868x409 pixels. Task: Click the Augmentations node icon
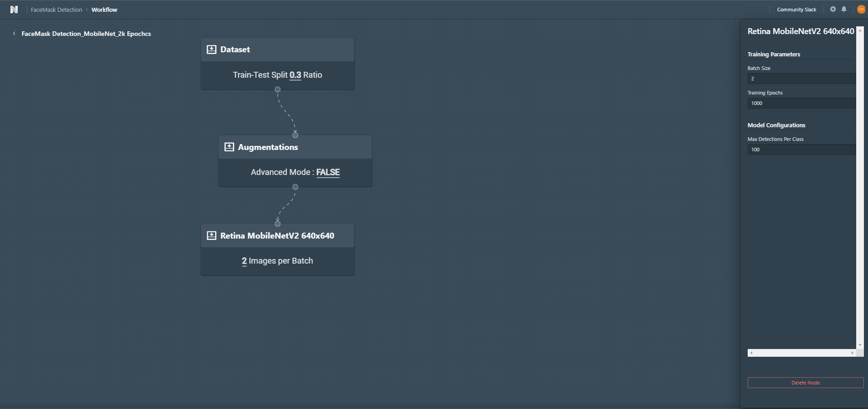click(229, 147)
